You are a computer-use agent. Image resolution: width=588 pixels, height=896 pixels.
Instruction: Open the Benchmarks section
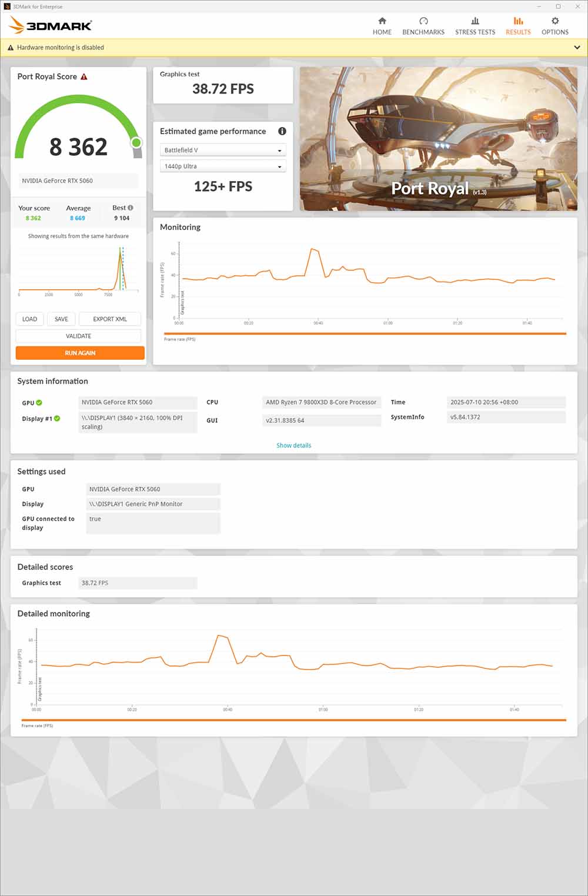423,26
